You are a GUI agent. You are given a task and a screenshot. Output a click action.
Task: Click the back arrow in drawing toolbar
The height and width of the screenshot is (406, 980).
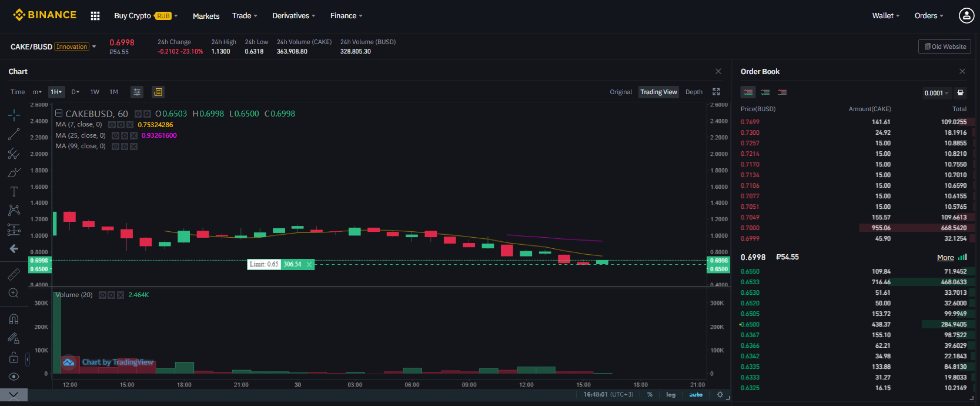pos(14,249)
